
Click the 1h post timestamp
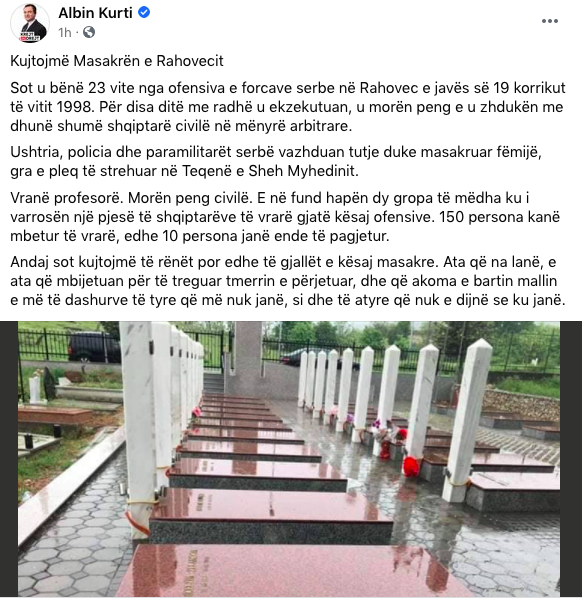[65, 32]
